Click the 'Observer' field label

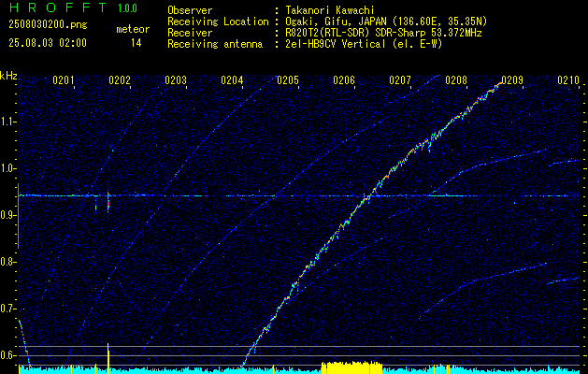[190, 10]
